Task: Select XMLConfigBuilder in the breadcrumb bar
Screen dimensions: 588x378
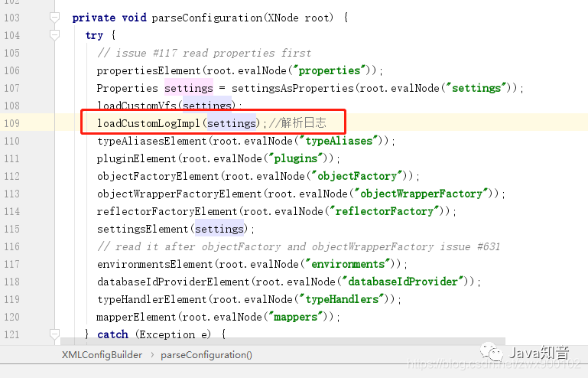Action: pos(102,355)
